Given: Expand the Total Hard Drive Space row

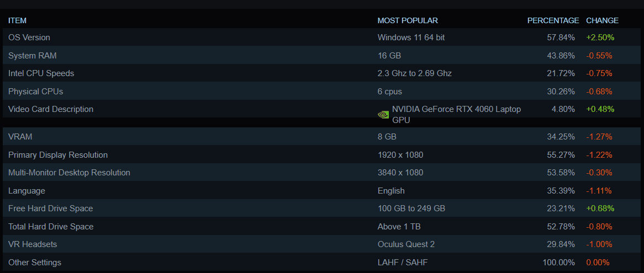Looking at the screenshot, I should click(322, 226).
